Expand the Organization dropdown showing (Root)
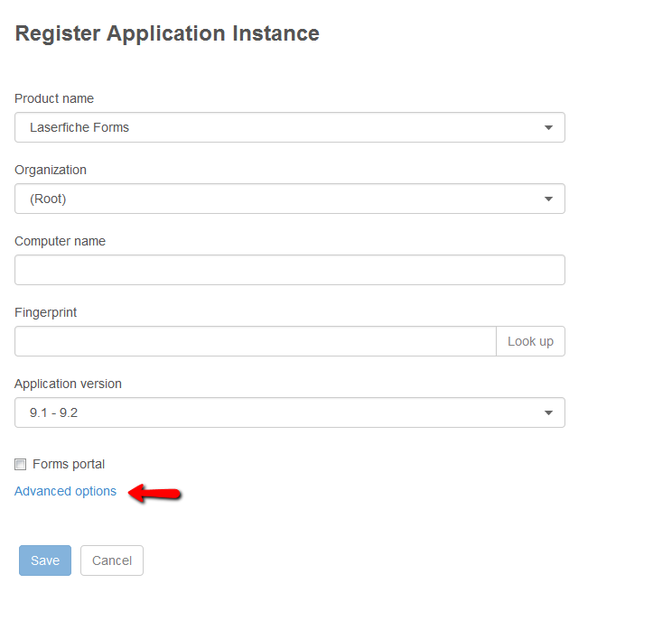This screenshot has width=672, height=639. pos(290,199)
